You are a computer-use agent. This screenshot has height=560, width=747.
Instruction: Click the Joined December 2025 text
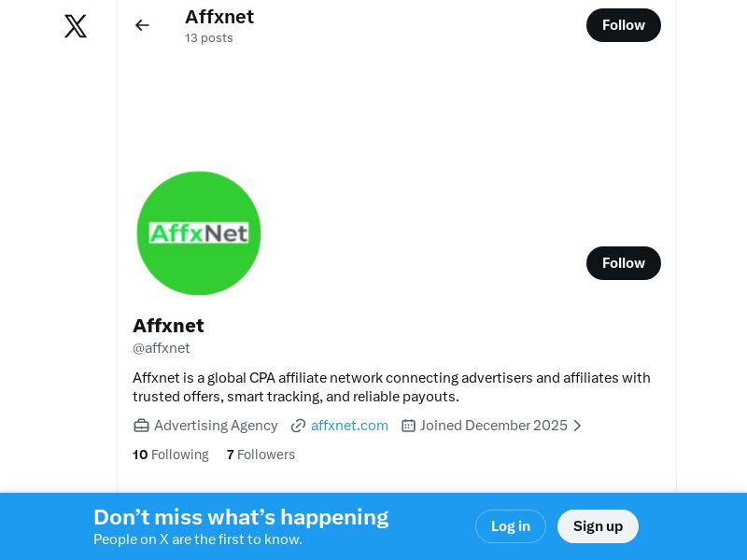point(493,426)
